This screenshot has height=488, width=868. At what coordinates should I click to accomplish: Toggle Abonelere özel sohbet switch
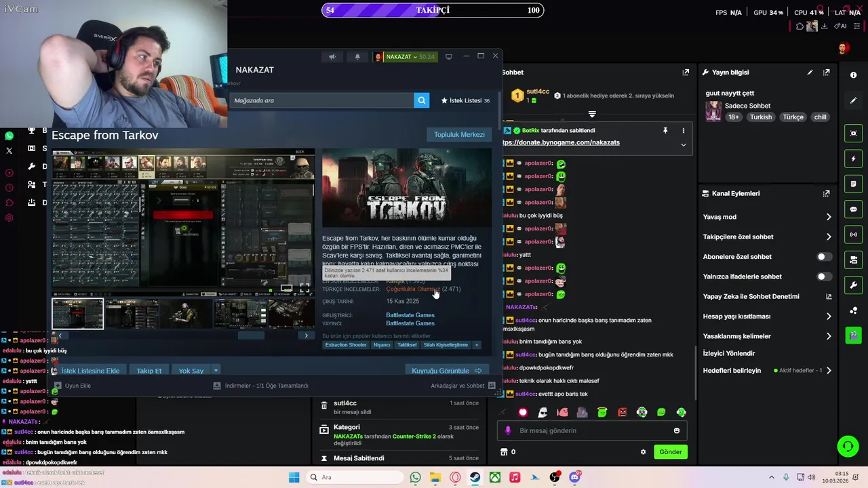[824, 257]
